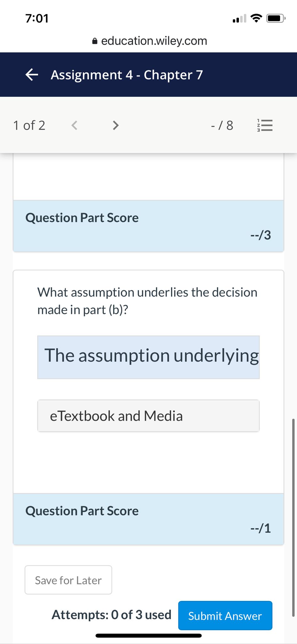Click the Save for Later button
The height and width of the screenshot is (644, 297).
pyautogui.click(x=68, y=580)
